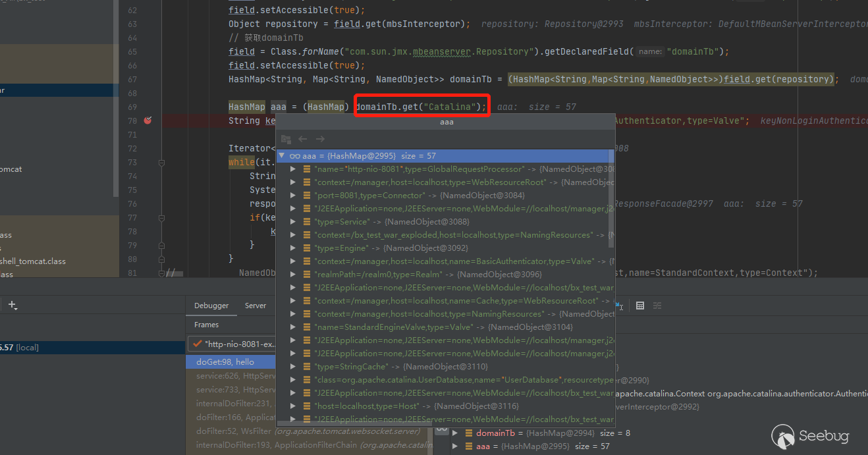Expand the domainTb variable in Variables panel
This screenshot has height=455, width=868.
(x=455, y=433)
